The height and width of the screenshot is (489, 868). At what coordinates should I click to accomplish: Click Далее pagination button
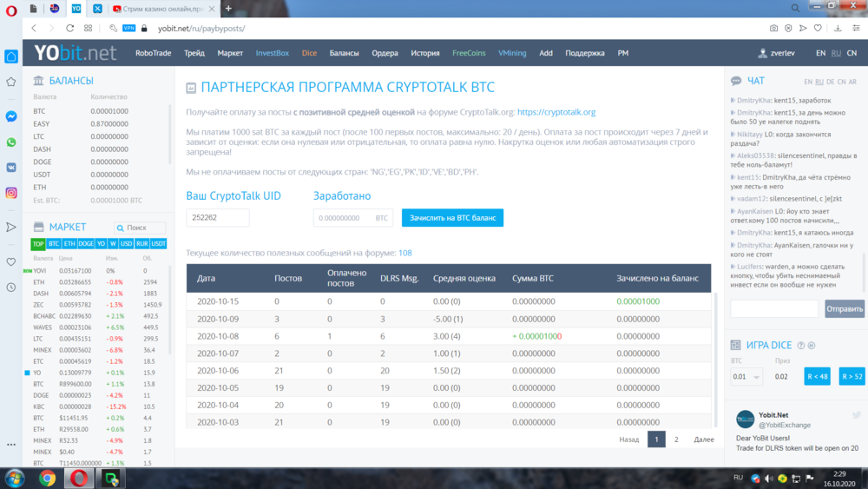[704, 439]
